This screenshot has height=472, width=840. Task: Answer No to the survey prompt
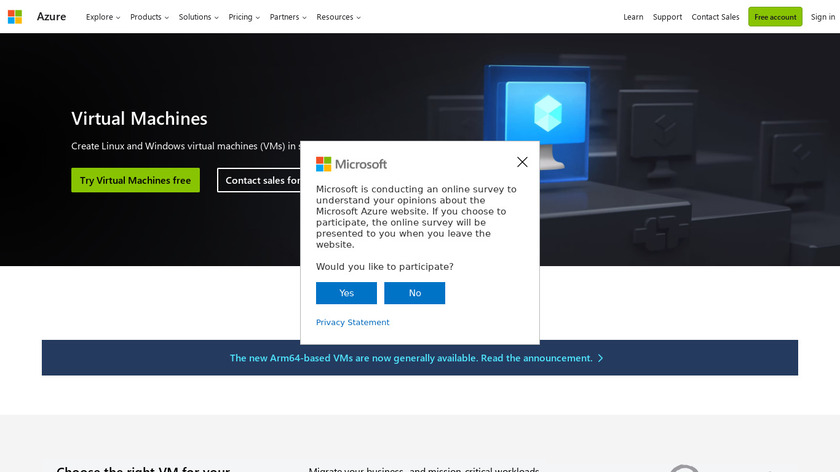point(415,293)
